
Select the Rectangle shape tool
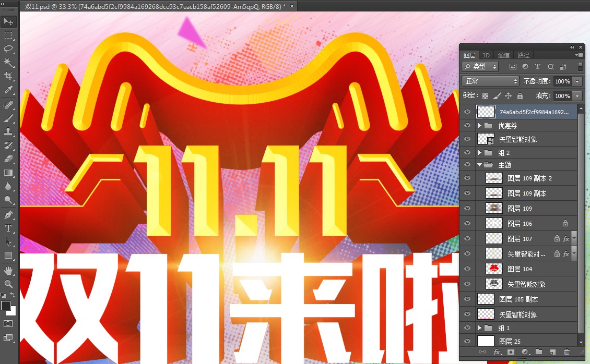[x=8, y=256]
